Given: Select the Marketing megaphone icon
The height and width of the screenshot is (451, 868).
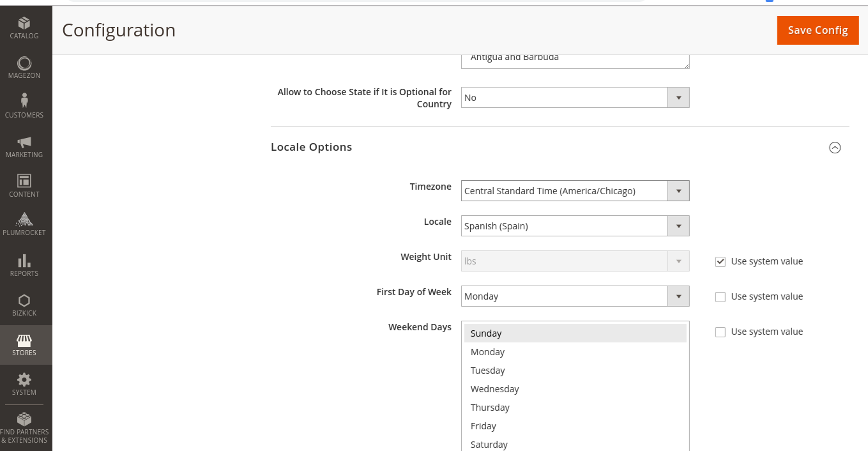Looking at the screenshot, I should pos(24,145).
